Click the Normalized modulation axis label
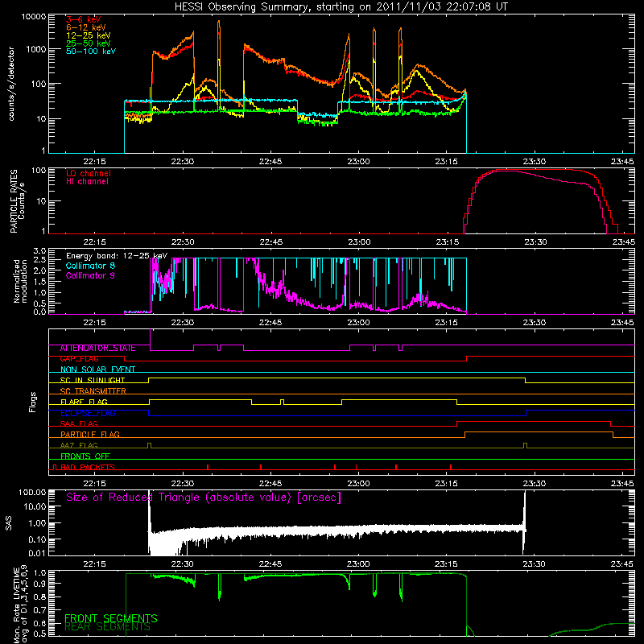Image resolution: width=644 pixels, height=644 pixels. pos(20,281)
